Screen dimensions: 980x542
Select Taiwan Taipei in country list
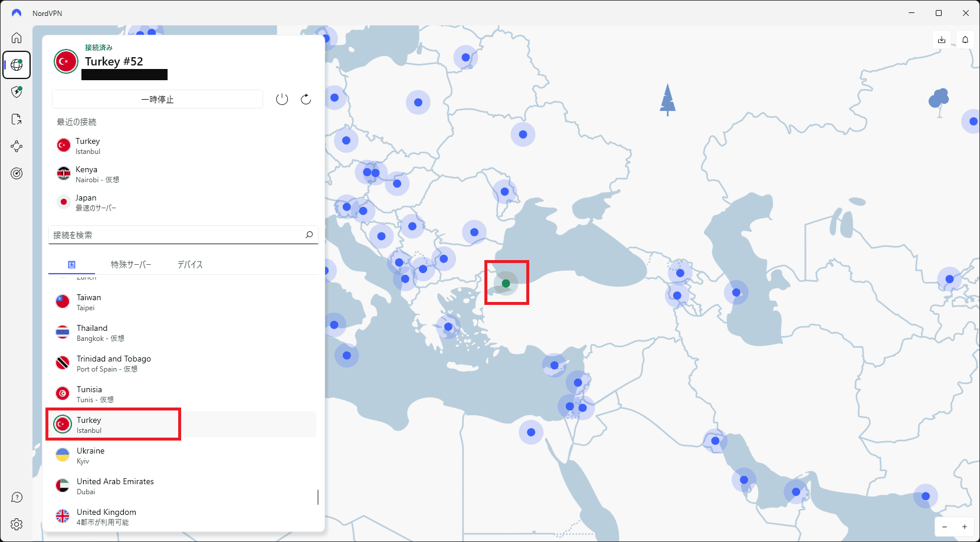click(x=183, y=302)
